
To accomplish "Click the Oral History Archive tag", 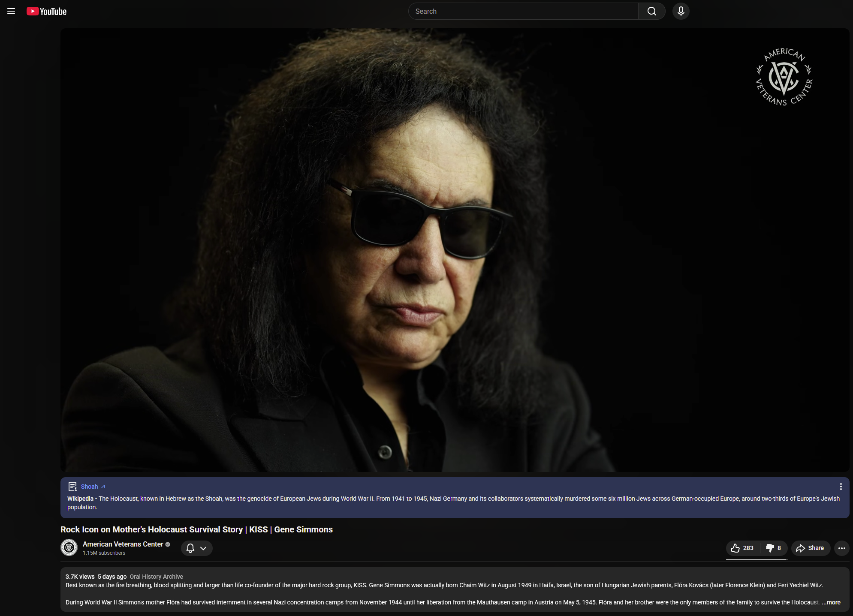I will (156, 577).
